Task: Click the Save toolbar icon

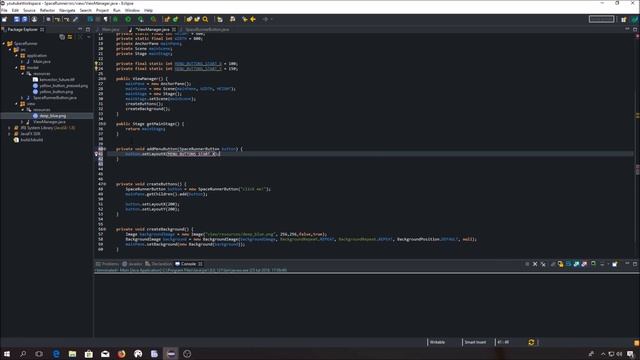Action: pos(17,19)
